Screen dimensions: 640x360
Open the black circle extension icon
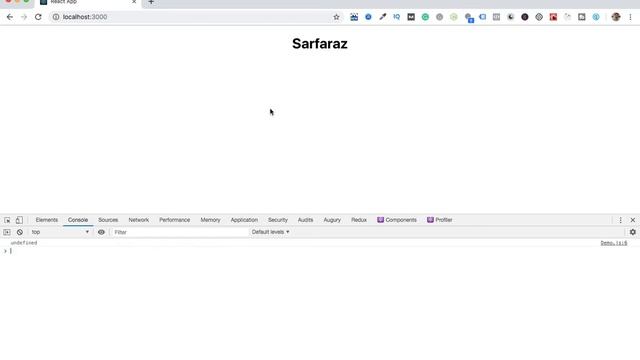[x=525, y=17]
